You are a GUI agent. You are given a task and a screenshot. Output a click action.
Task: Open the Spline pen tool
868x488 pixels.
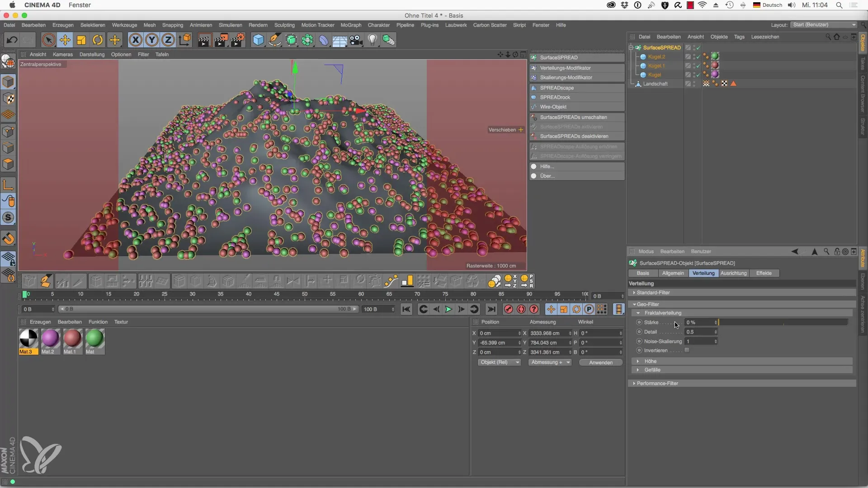tap(275, 40)
